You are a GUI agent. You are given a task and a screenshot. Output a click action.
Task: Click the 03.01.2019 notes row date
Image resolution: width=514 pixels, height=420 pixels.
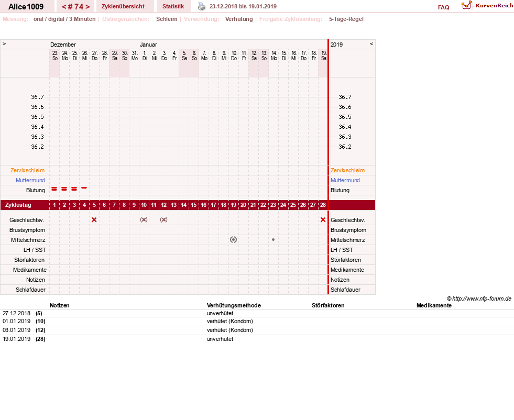coord(16,330)
